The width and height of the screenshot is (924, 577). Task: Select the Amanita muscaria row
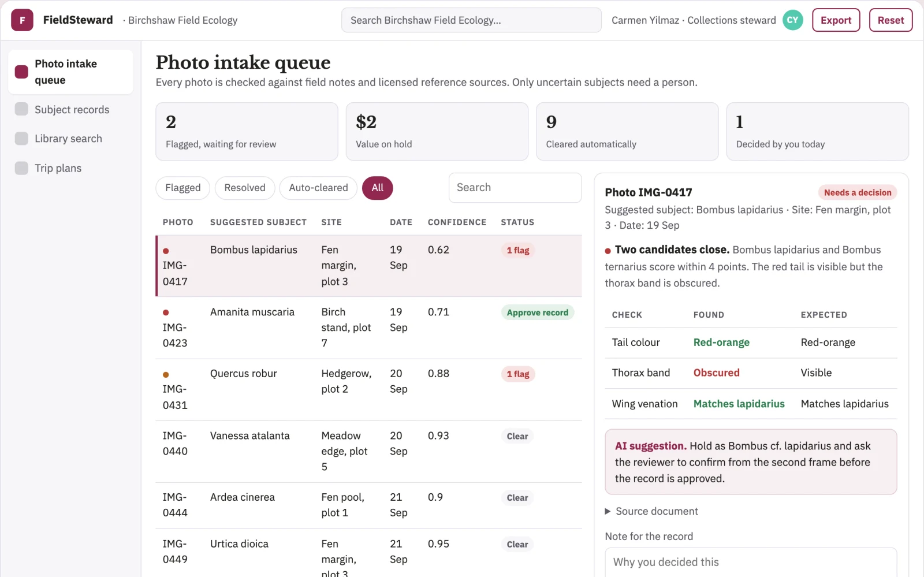point(368,327)
